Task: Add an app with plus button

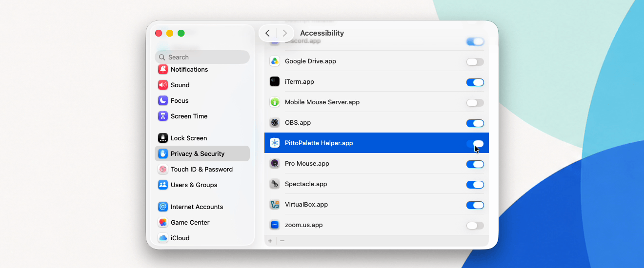Action: pyautogui.click(x=270, y=241)
